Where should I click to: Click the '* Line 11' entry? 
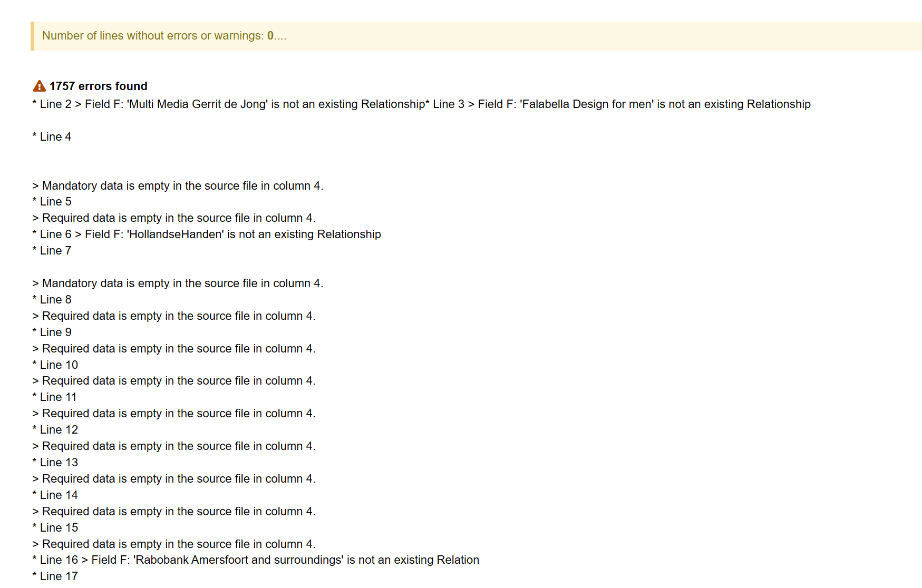tap(54, 397)
